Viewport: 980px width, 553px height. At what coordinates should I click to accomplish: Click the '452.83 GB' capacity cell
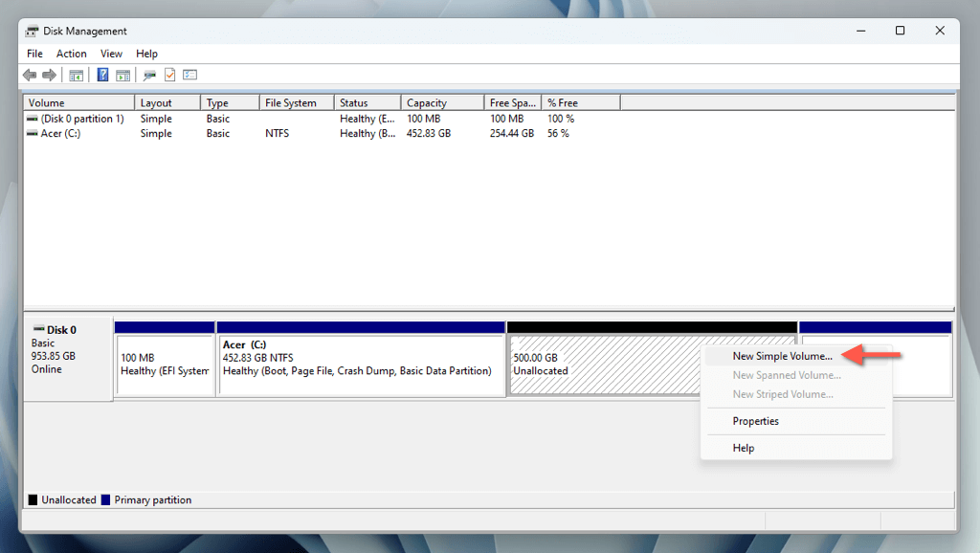click(x=429, y=133)
